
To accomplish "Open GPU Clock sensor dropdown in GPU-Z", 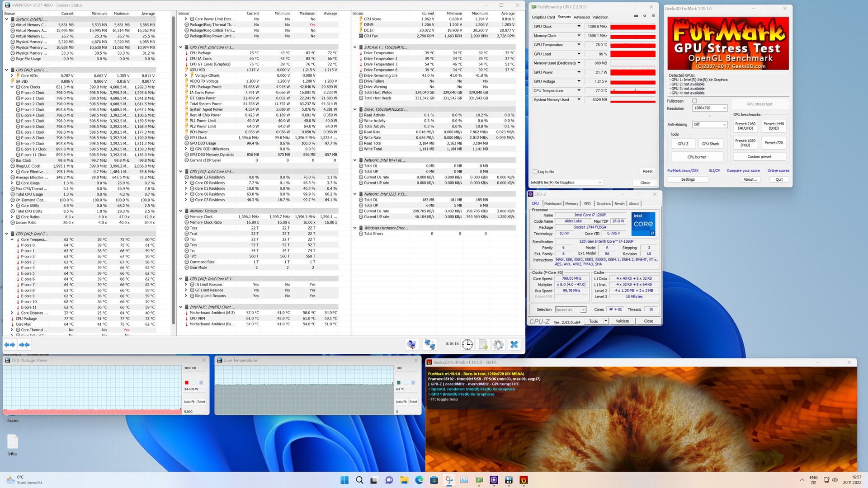I will click(x=579, y=26).
